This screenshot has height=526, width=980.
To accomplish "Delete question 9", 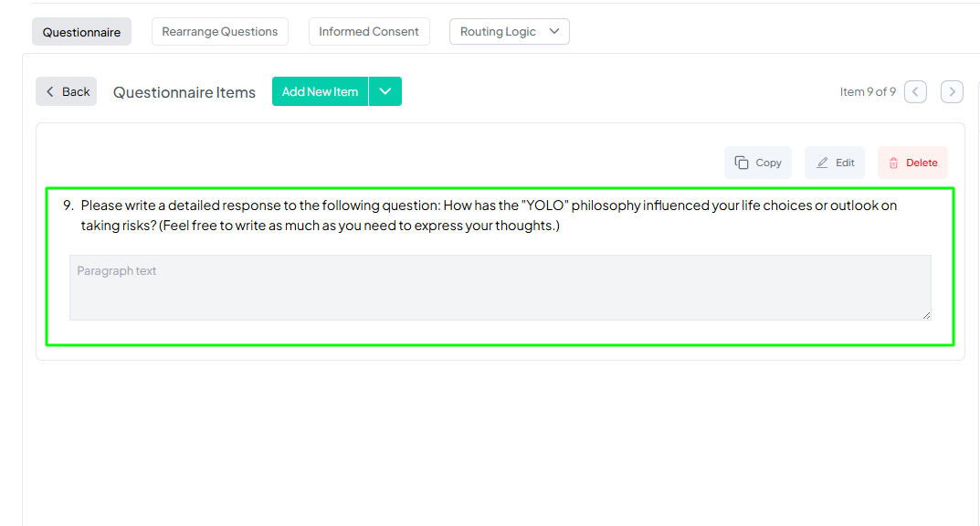I will 912,163.
